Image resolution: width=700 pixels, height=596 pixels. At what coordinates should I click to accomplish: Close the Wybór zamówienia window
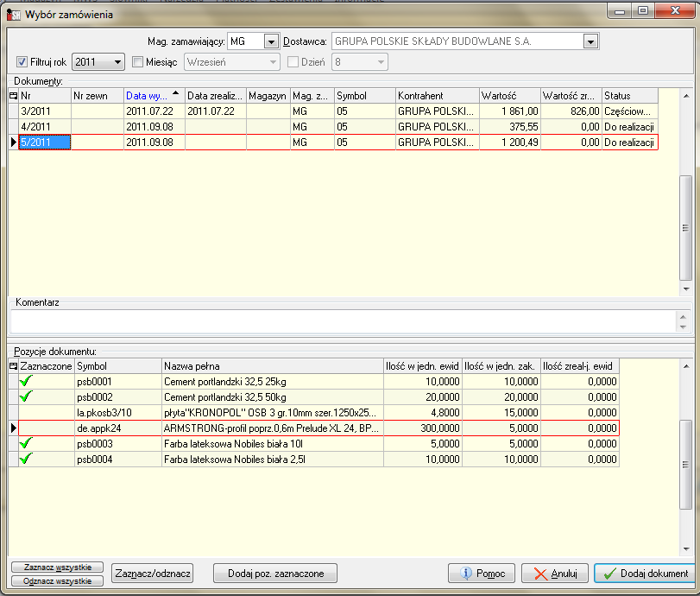coord(675,10)
